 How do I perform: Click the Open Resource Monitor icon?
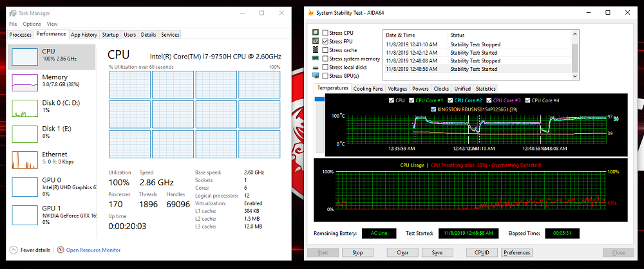pyautogui.click(x=61, y=250)
